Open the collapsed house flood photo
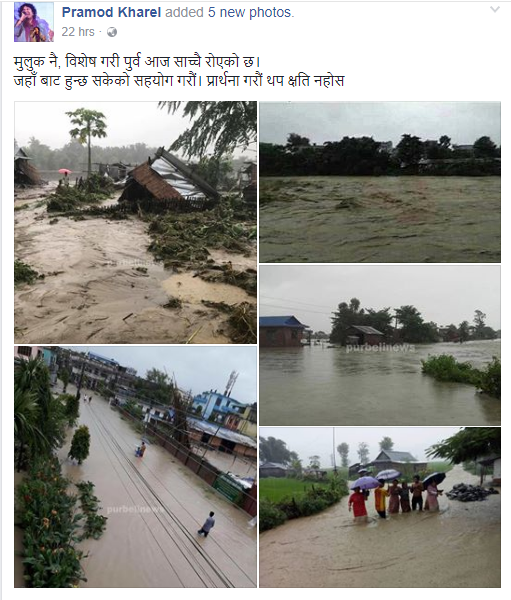Image resolution: width=511 pixels, height=600 pixels. click(136, 222)
